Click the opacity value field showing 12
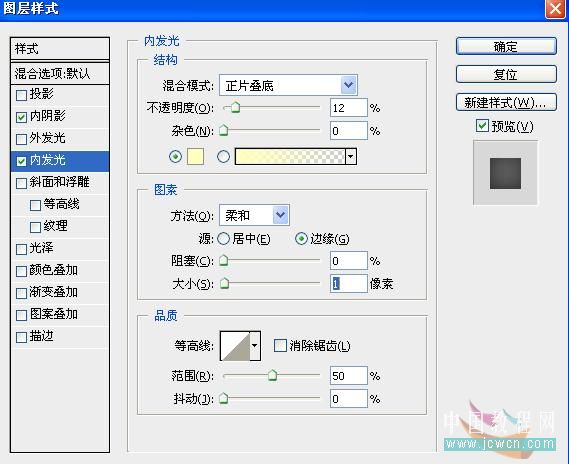 pos(349,108)
